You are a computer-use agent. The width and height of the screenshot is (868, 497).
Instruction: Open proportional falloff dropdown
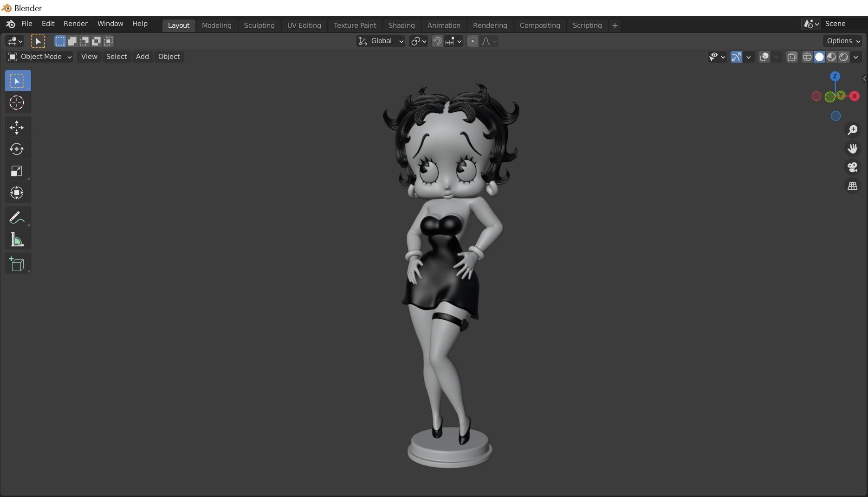489,41
